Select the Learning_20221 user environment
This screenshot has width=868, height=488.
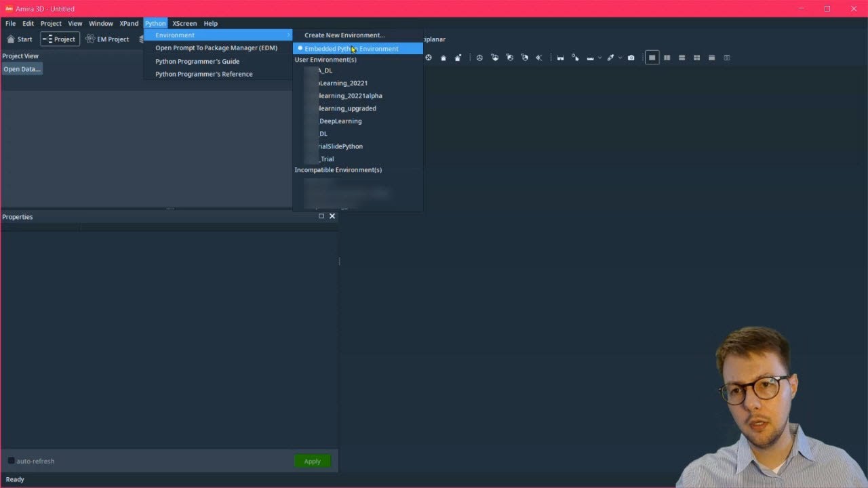[x=358, y=83]
